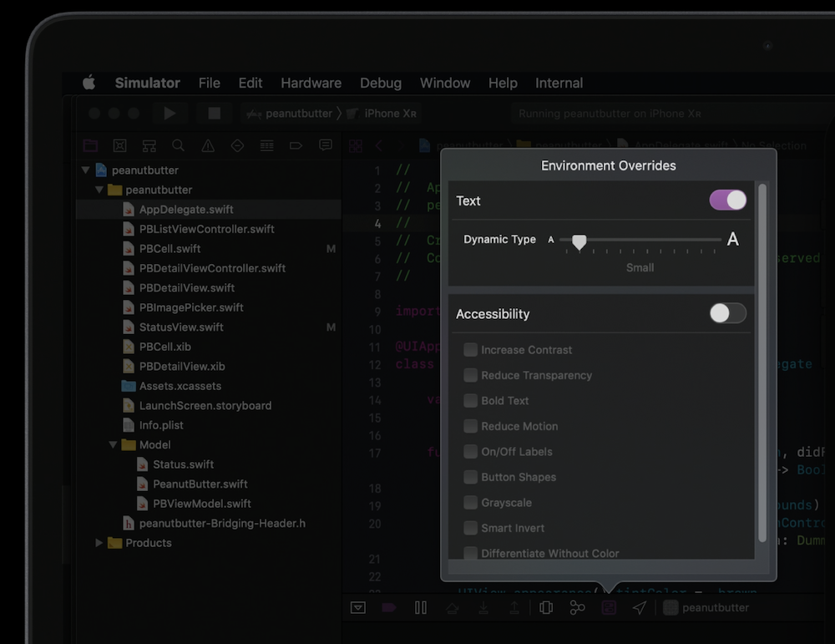Open the File menu

[210, 83]
